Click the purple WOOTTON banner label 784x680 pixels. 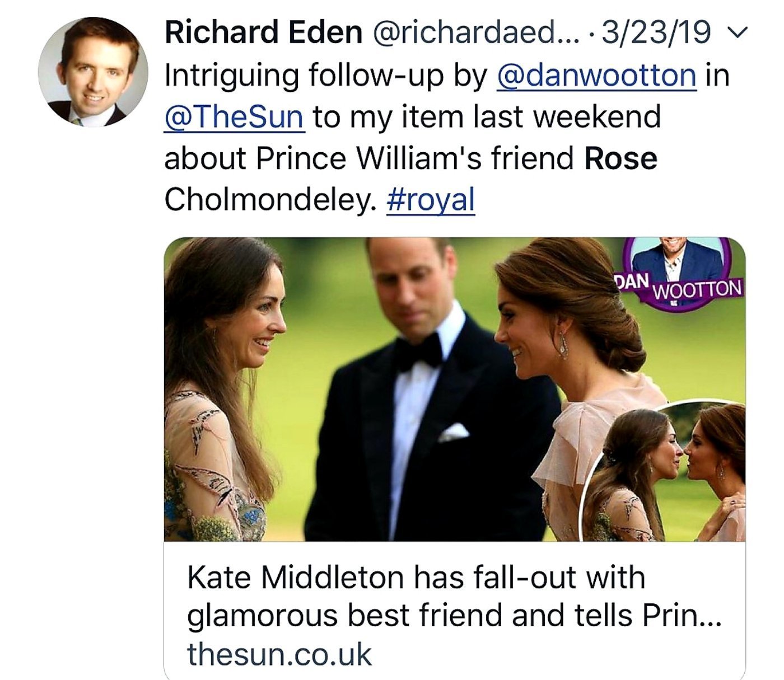(x=697, y=289)
